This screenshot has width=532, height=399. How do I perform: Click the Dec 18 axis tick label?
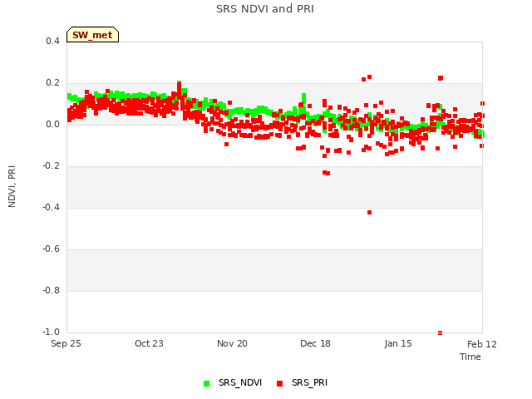point(315,343)
